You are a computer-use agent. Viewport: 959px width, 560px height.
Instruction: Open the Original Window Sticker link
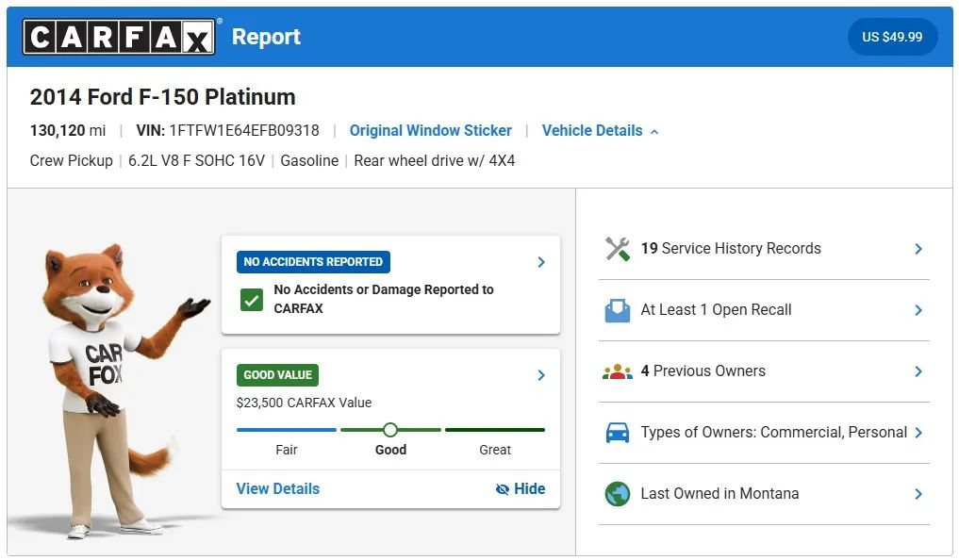(x=431, y=131)
